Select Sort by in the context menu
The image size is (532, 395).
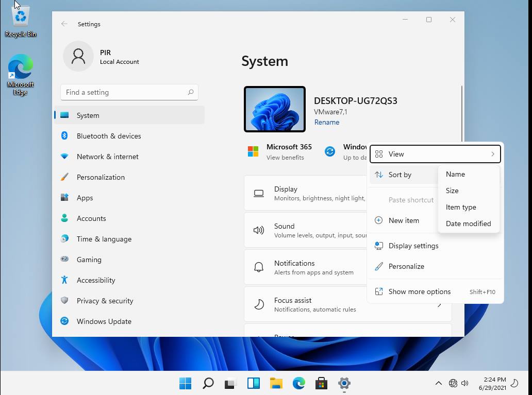click(x=403, y=175)
